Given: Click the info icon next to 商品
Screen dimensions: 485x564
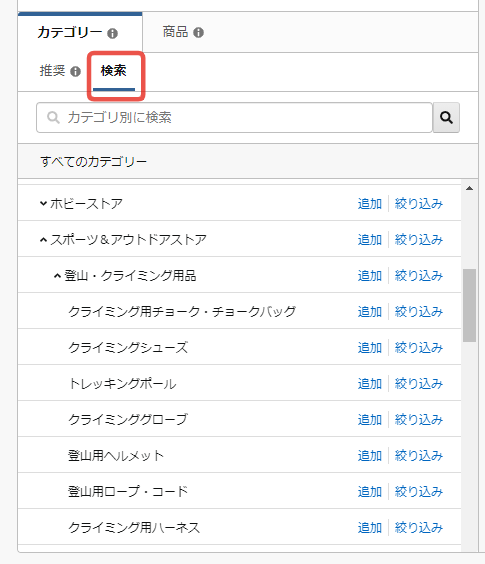Looking at the screenshot, I should (198, 33).
